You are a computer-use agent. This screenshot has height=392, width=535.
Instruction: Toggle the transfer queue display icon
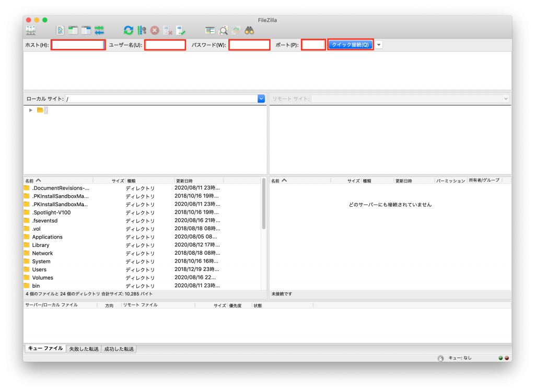click(x=99, y=30)
